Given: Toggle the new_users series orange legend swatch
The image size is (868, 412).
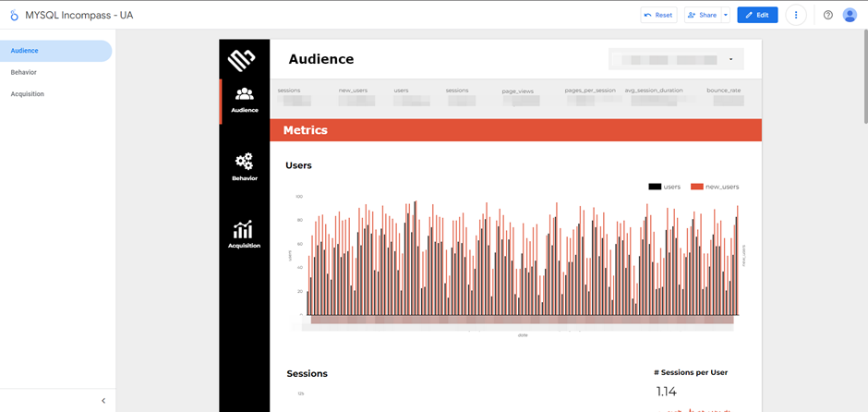Looking at the screenshot, I should tap(698, 187).
